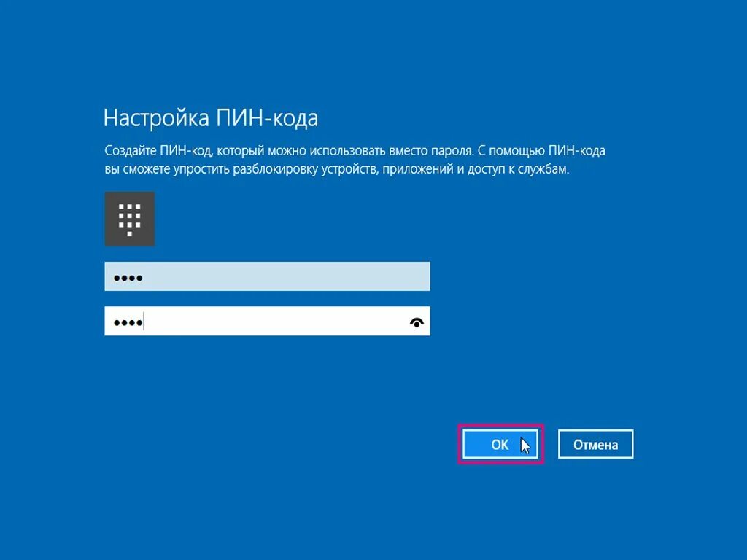Click the middle of the confirm PIN field
Screen dimensions: 747x560
pyautogui.click(x=267, y=321)
